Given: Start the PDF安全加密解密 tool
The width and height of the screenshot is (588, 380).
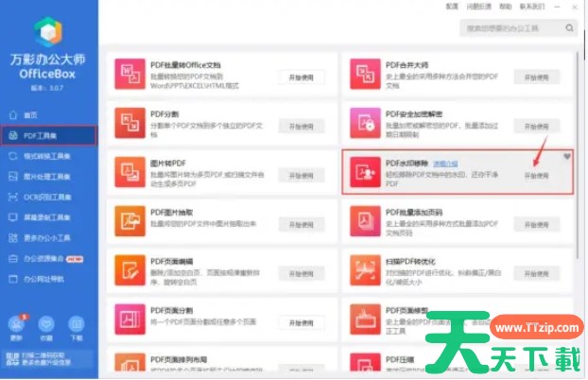Looking at the screenshot, I should 536,127.
